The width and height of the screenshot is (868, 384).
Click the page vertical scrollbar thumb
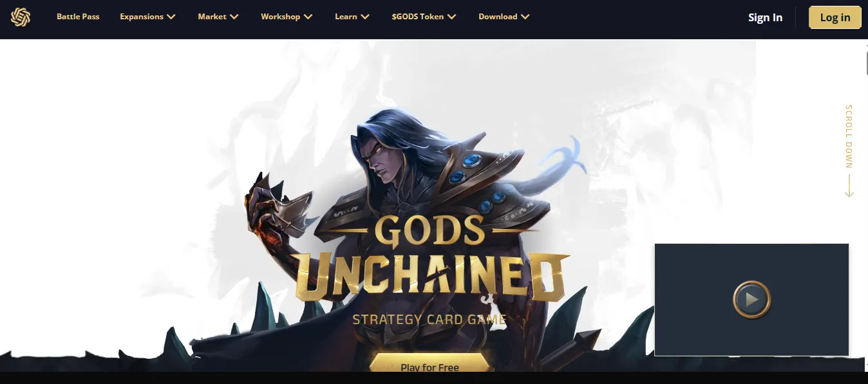[x=865, y=60]
